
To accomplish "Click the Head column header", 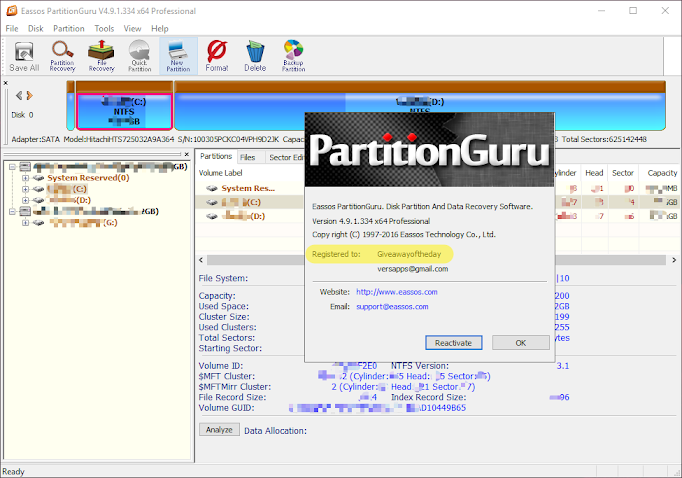I will tap(594, 173).
